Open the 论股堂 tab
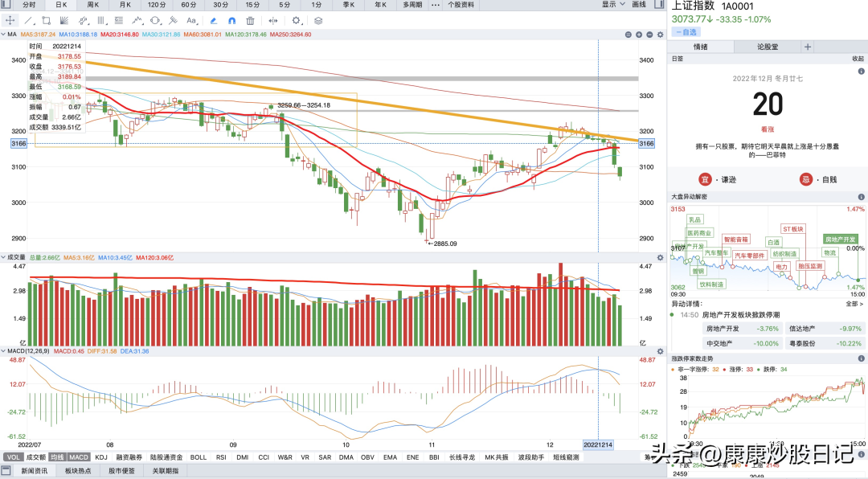Viewport: 868px width, 479px height. (x=768, y=47)
